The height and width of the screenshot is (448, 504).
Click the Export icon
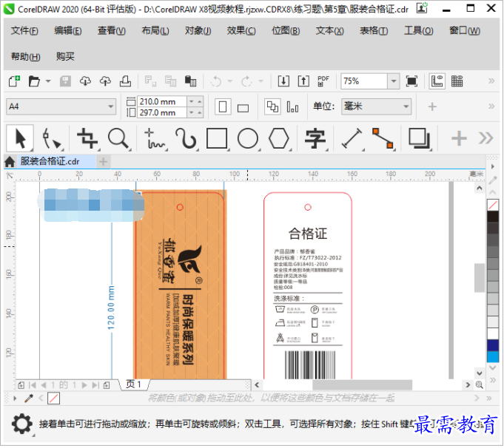[x=303, y=81]
